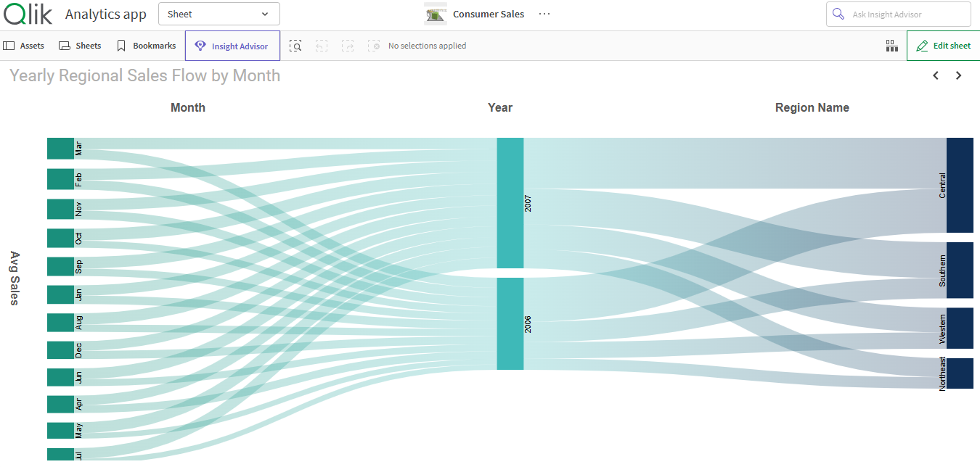Select the 2007 node in the Sankey chart
The image size is (980, 467).
coord(509,203)
